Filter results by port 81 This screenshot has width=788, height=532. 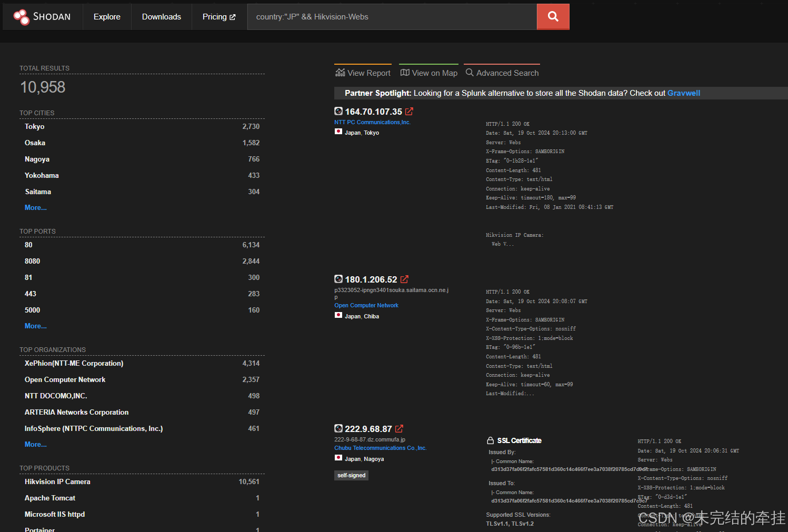coord(142,277)
